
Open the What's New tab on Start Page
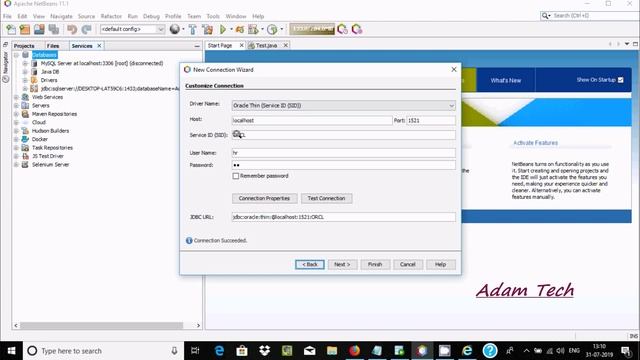click(506, 80)
